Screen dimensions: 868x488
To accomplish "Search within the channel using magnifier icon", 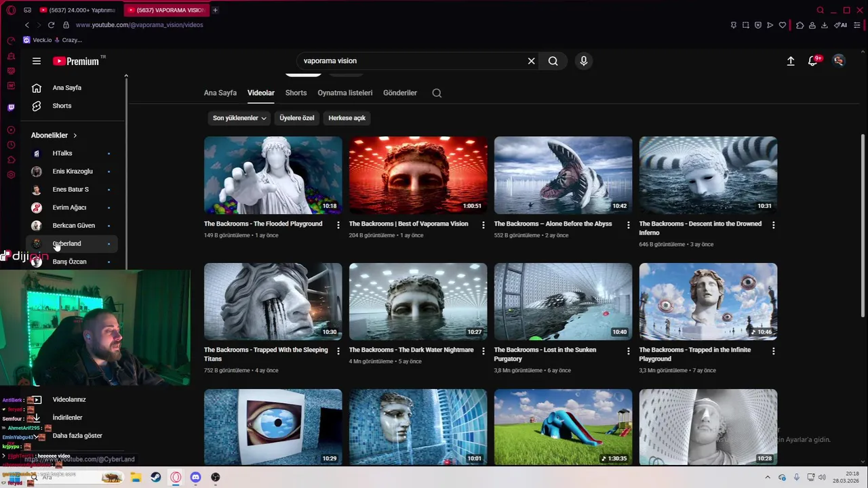I will click(437, 93).
